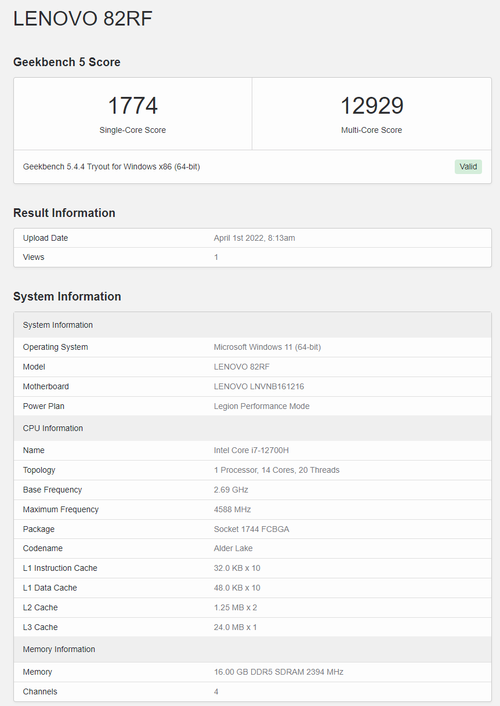The height and width of the screenshot is (706, 500).
Task: Select Legion Performance Mode value
Action: pos(261,406)
